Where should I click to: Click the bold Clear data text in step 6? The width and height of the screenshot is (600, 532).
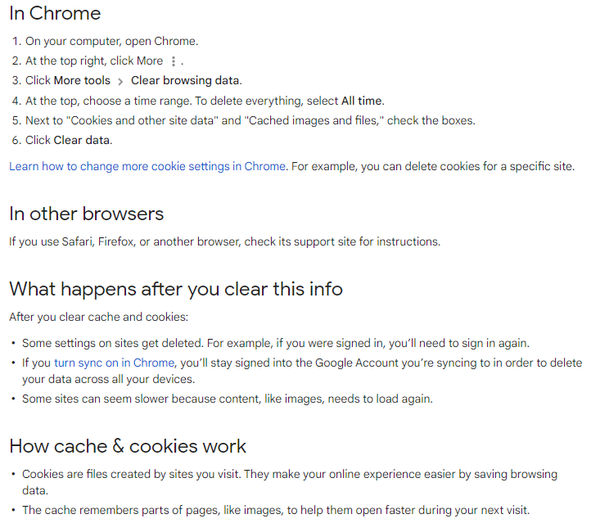(82, 140)
